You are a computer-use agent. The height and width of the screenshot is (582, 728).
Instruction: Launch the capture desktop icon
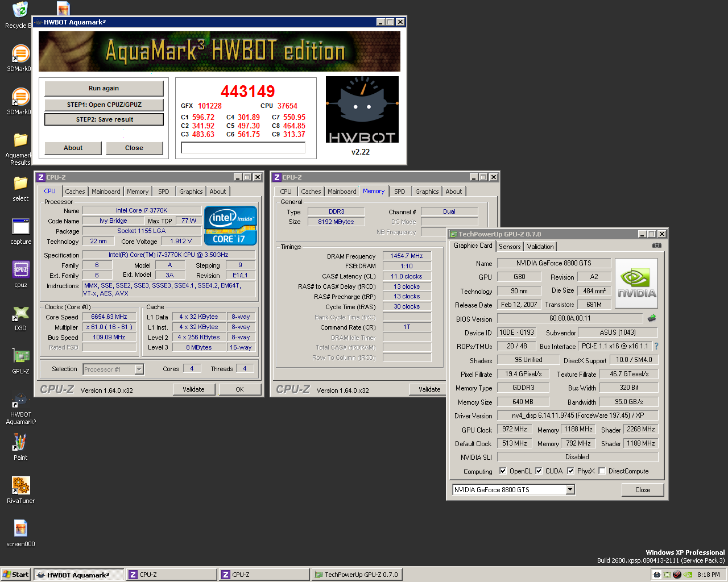[x=20, y=226]
